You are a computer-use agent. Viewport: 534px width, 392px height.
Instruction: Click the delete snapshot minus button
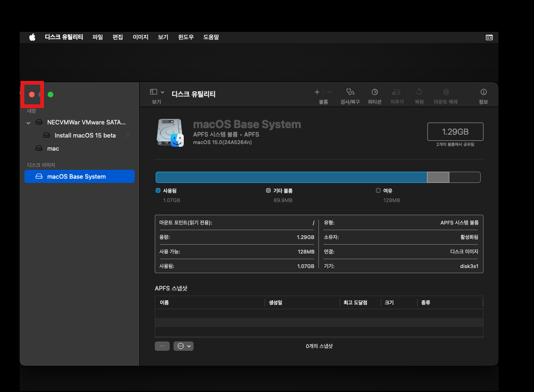click(x=162, y=346)
